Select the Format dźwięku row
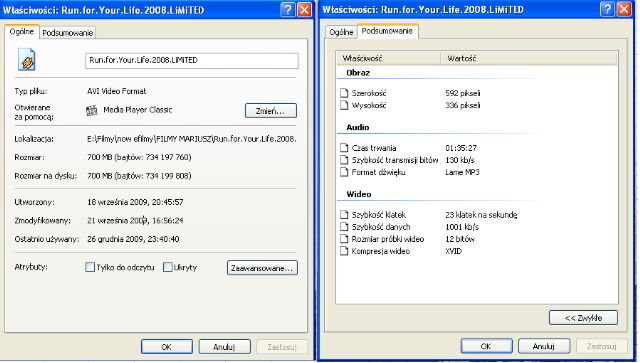 click(x=477, y=172)
